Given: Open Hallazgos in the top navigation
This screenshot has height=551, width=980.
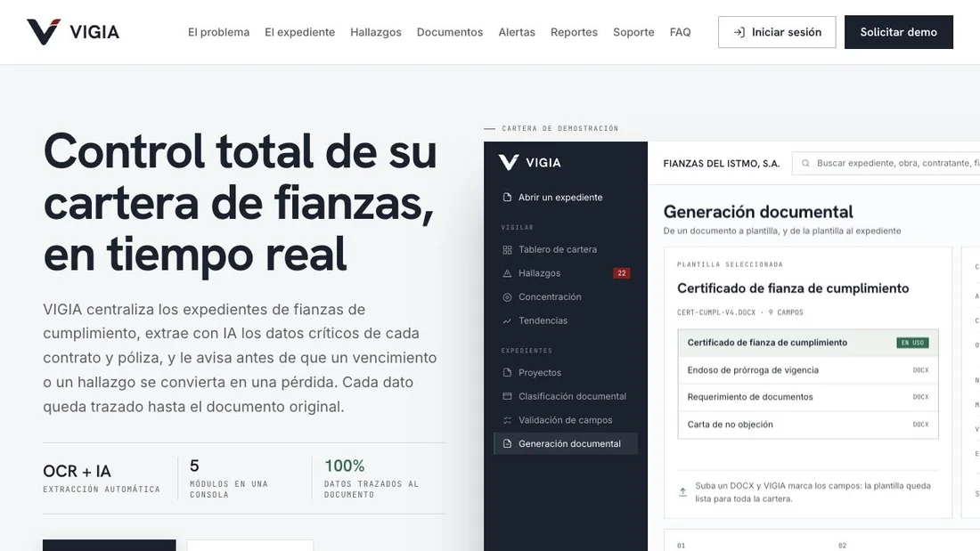Looking at the screenshot, I should tap(376, 32).
